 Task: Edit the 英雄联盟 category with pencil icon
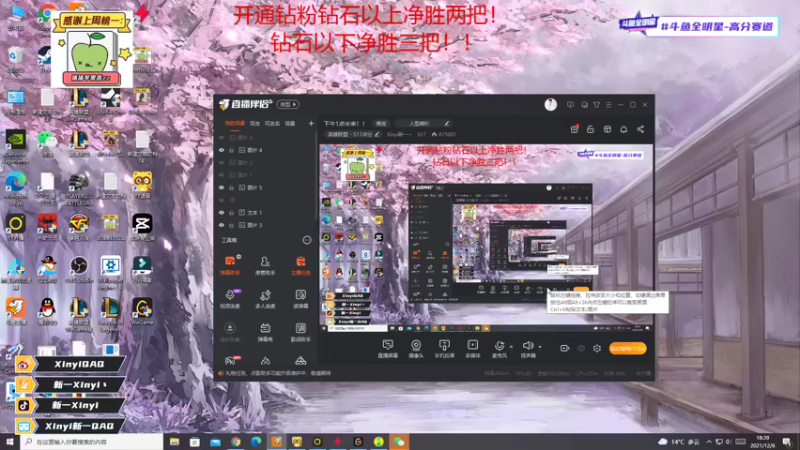coord(377,134)
